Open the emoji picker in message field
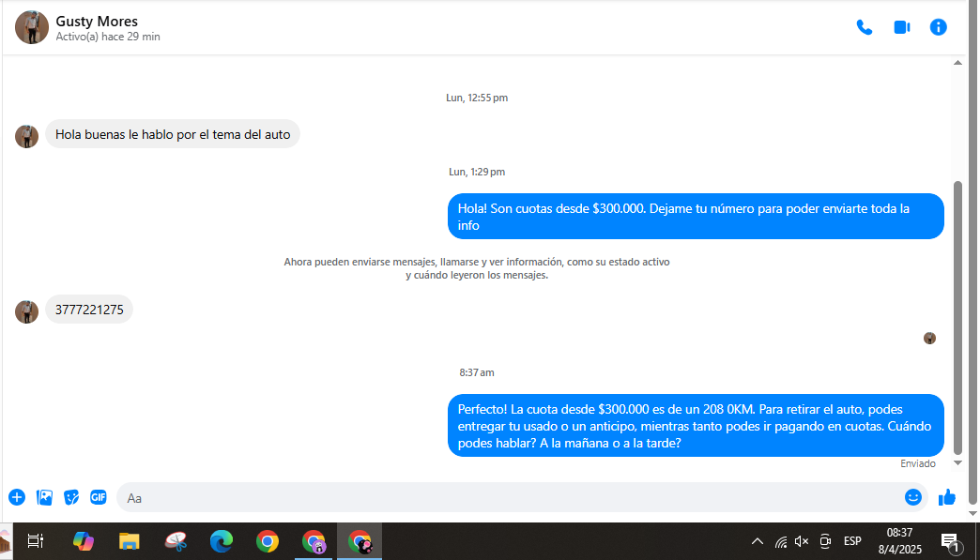Viewport: 980px width, 560px height. tap(912, 497)
